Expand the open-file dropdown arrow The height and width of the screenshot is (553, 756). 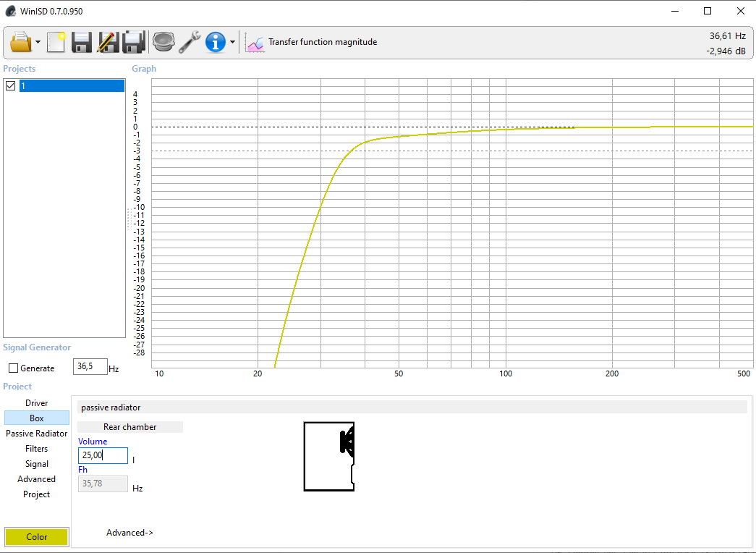pyautogui.click(x=38, y=42)
